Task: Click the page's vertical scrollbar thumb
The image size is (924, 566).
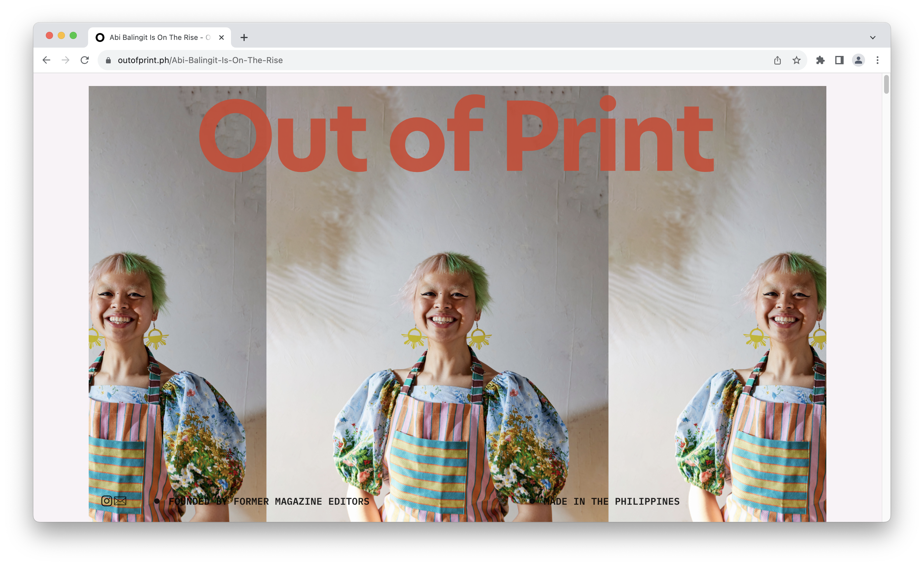Action: tap(886, 84)
